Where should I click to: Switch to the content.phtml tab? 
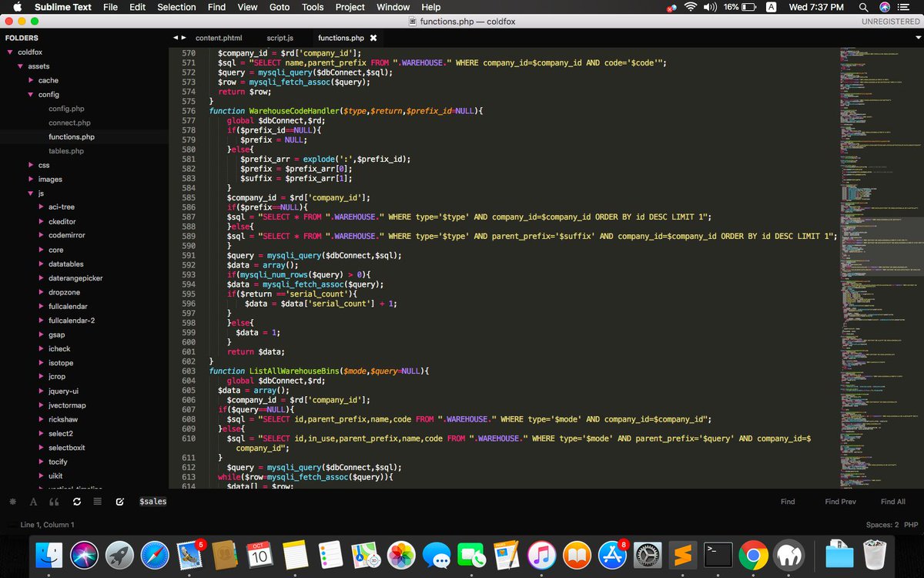[x=219, y=38]
